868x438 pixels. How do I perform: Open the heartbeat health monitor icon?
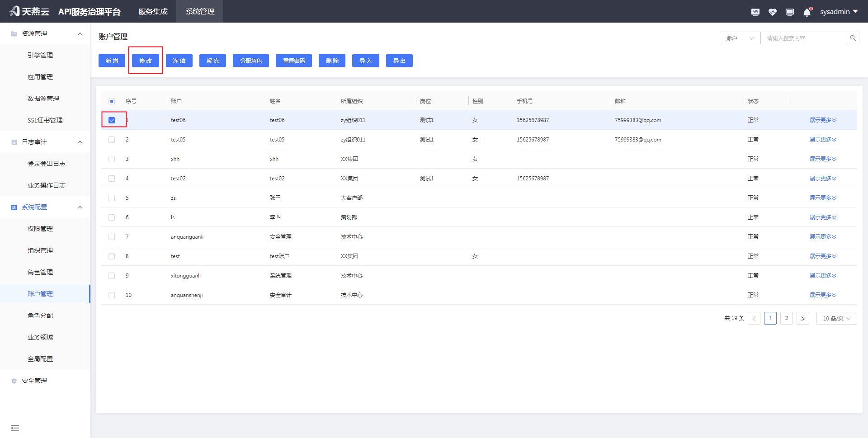772,12
